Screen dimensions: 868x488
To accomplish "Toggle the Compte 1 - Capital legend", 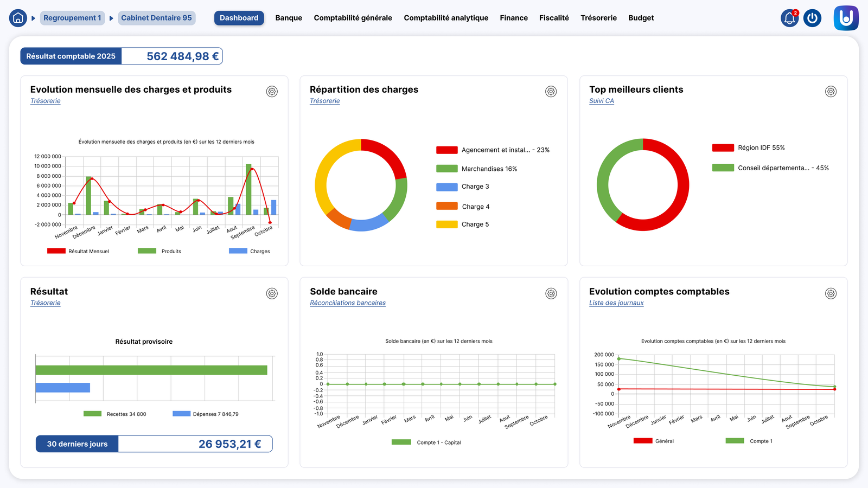I will pos(426,442).
